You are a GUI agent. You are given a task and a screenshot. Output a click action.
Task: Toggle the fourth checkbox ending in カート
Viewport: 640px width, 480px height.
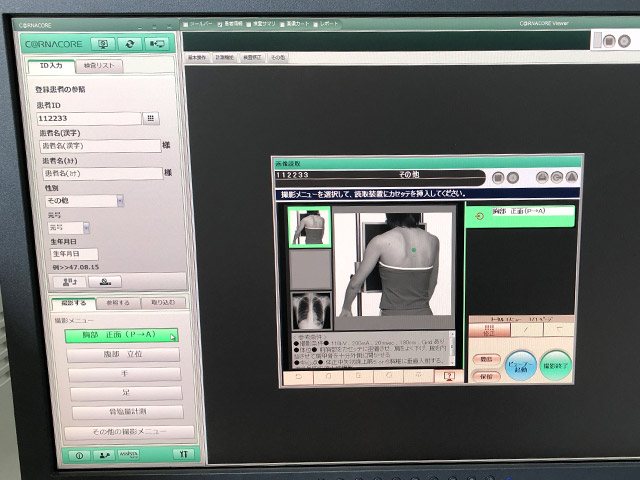pyautogui.click(x=282, y=24)
